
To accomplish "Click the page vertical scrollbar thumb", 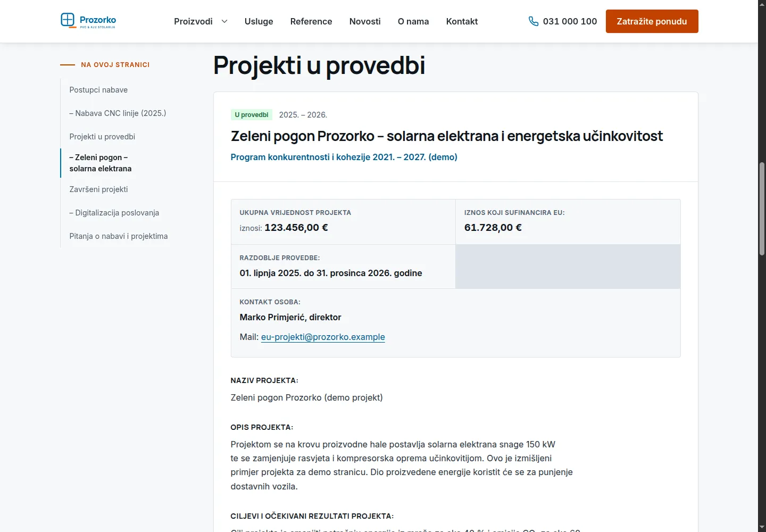I will 762,209.
